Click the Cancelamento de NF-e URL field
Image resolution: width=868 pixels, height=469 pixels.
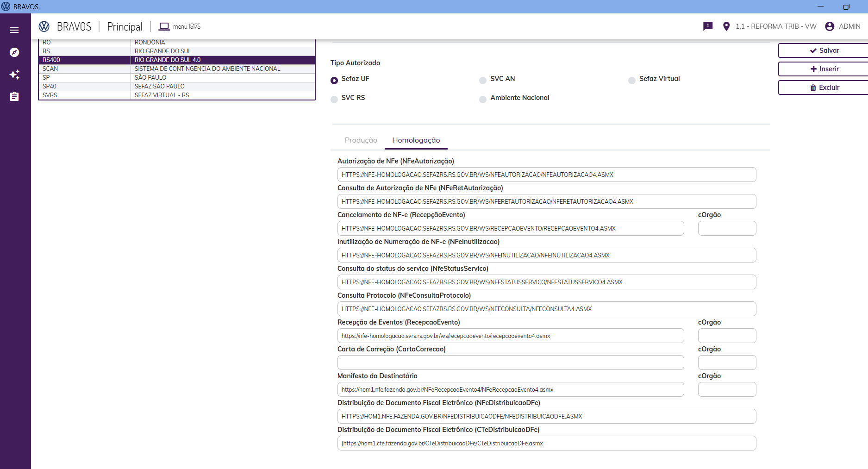click(511, 228)
